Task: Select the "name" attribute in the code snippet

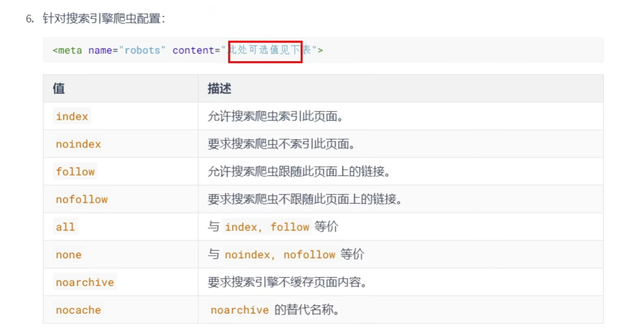Action: (100, 50)
